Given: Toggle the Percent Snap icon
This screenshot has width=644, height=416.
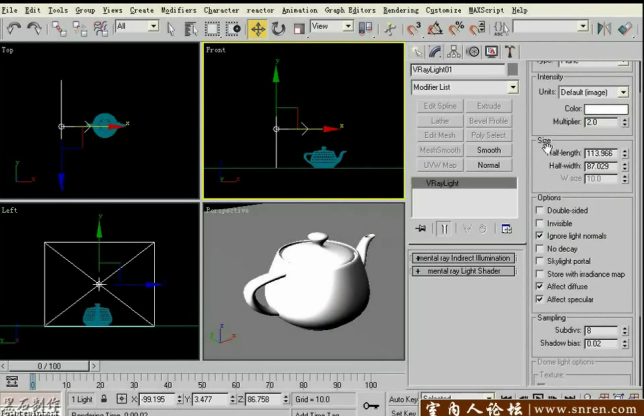Looking at the screenshot, I should pyautogui.click(x=456, y=29).
